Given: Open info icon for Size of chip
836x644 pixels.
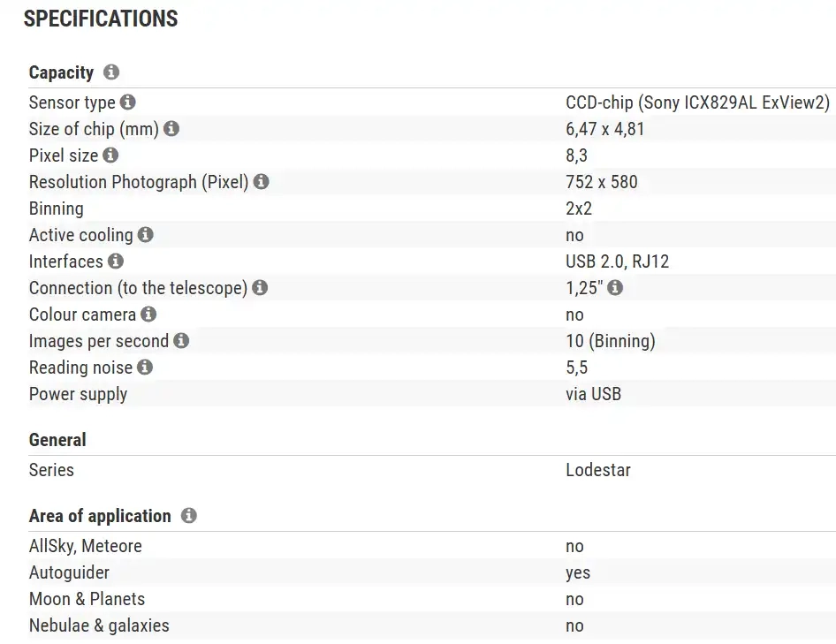Looking at the screenshot, I should click(171, 129).
